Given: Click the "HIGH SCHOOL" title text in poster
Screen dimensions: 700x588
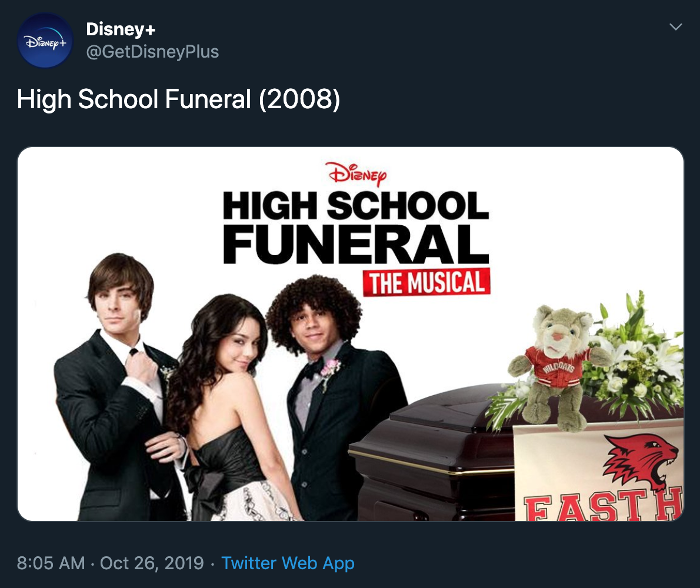Looking at the screenshot, I should coord(355,206).
